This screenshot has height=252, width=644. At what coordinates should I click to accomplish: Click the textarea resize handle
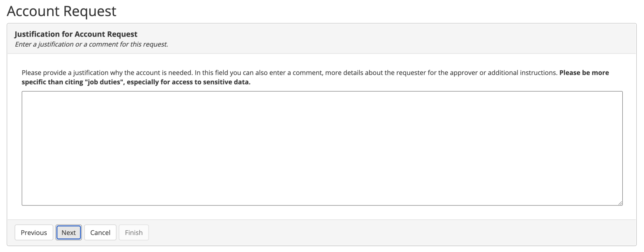coord(620,203)
